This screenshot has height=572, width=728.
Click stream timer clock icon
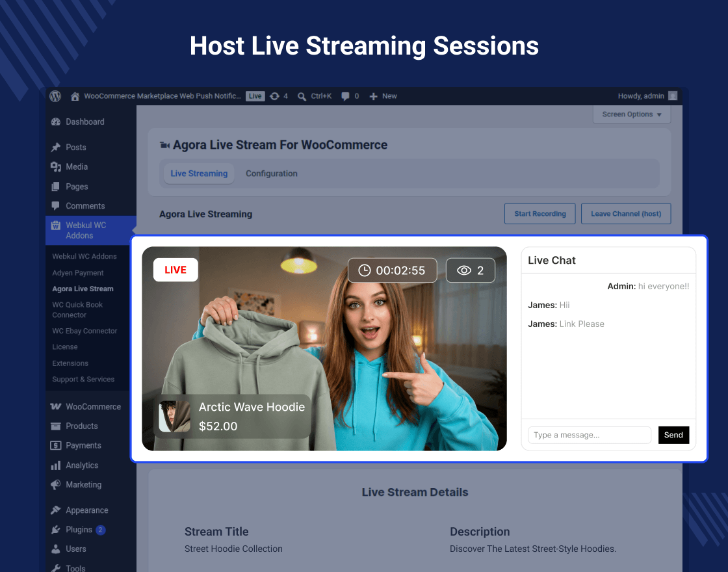[365, 270]
